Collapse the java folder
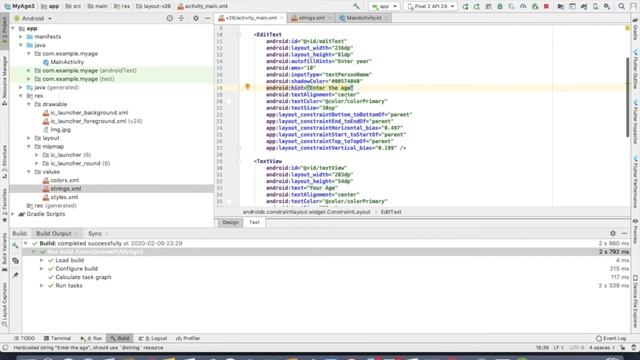640x360 pixels. (x=21, y=45)
